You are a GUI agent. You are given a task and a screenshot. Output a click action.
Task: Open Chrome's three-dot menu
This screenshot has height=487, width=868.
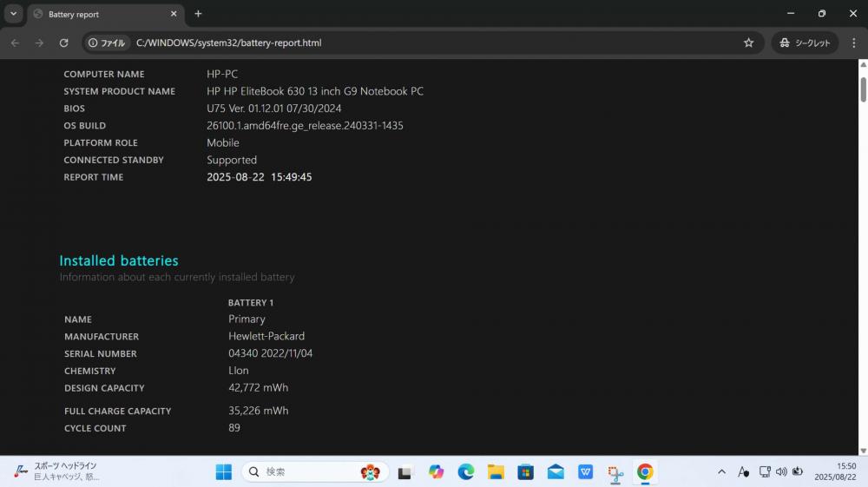pos(853,43)
